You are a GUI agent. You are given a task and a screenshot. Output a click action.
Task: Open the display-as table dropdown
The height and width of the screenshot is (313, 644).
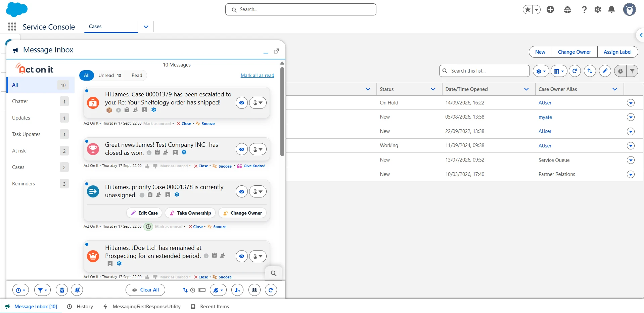559,71
